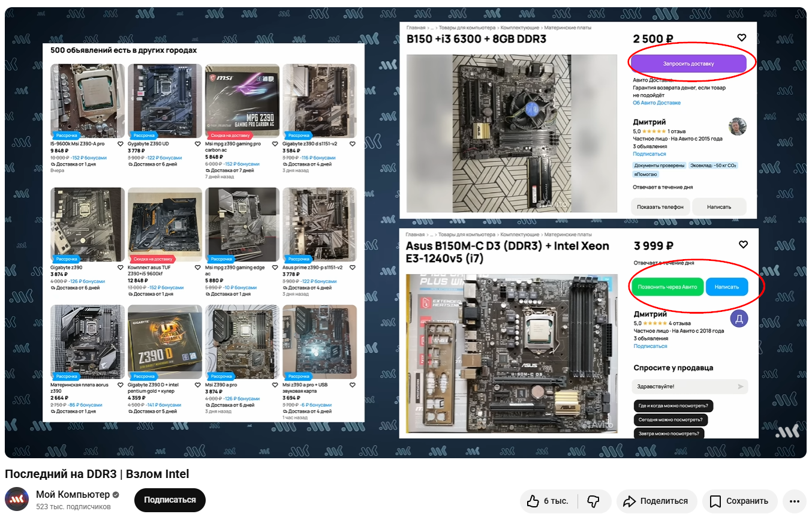Open the three-dot more actions menu
Screen dimensions: 812x514
[x=795, y=501]
